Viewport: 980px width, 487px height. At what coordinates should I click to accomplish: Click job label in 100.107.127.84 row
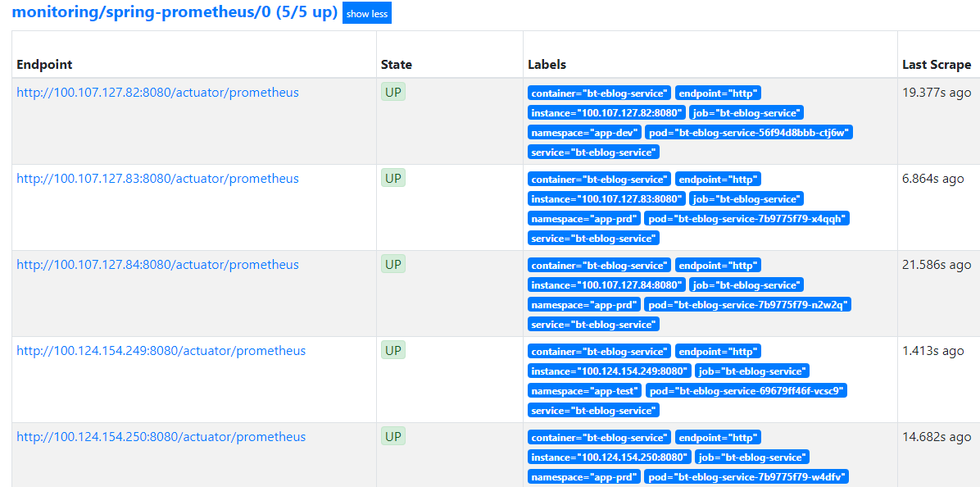click(746, 285)
